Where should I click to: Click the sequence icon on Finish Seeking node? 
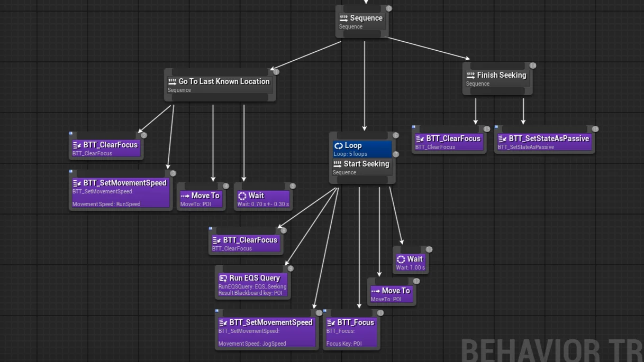pyautogui.click(x=470, y=75)
